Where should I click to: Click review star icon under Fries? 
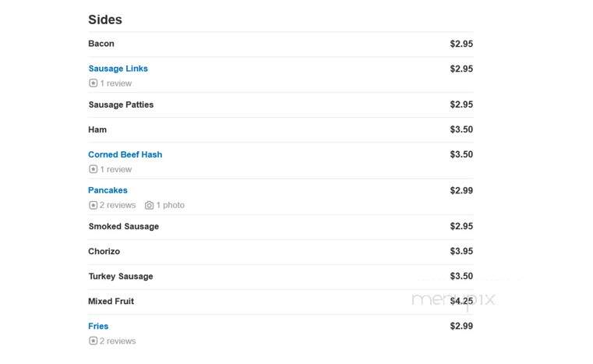[x=93, y=341]
